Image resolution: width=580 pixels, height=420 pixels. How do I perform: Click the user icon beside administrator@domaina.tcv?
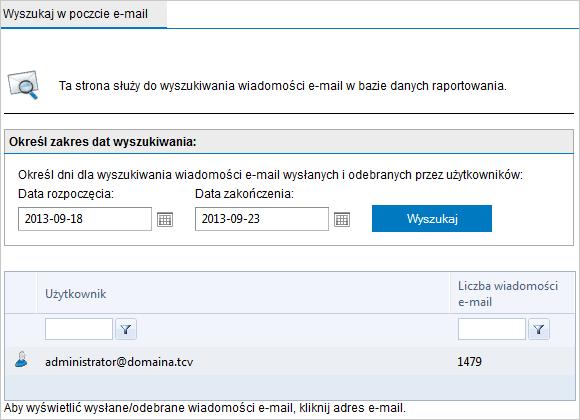[x=21, y=360]
